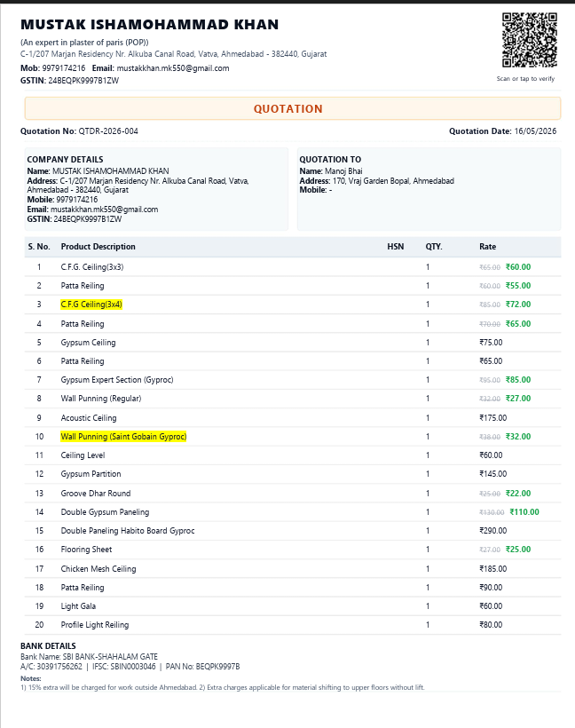Click rate ₹175.00 for Acoustic Ceiling

tap(492, 418)
